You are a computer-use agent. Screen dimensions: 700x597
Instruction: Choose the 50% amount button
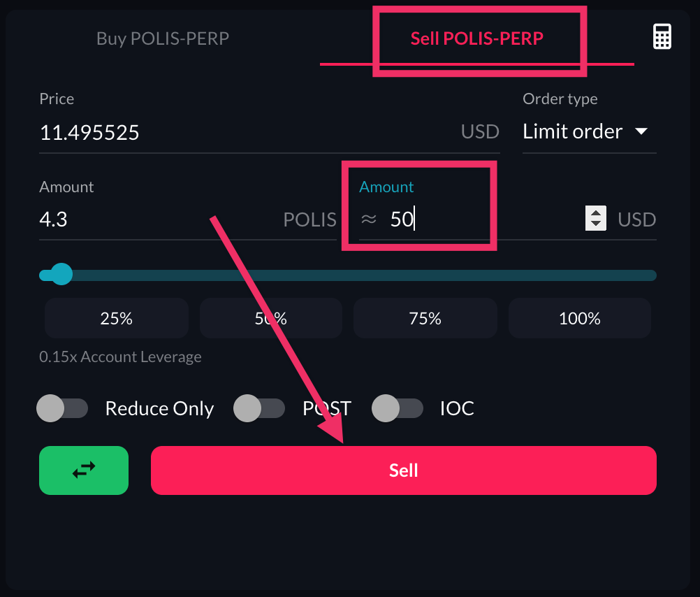pos(270,319)
